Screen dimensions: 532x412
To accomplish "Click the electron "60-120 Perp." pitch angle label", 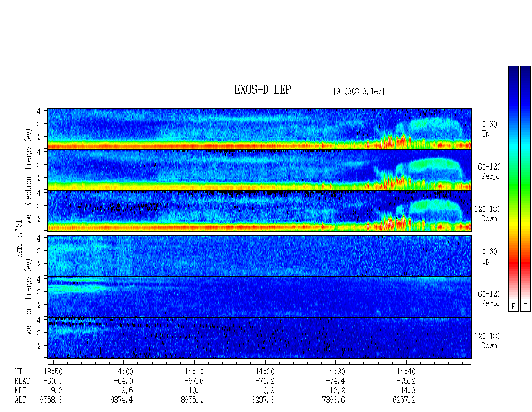I will pos(489,171).
